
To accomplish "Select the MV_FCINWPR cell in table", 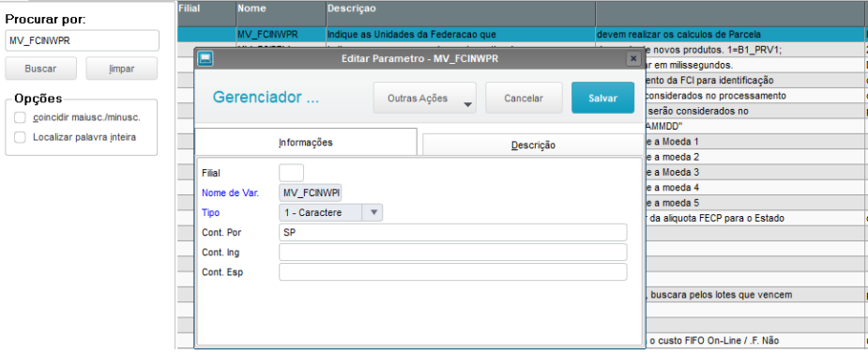I will tap(281, 35).
